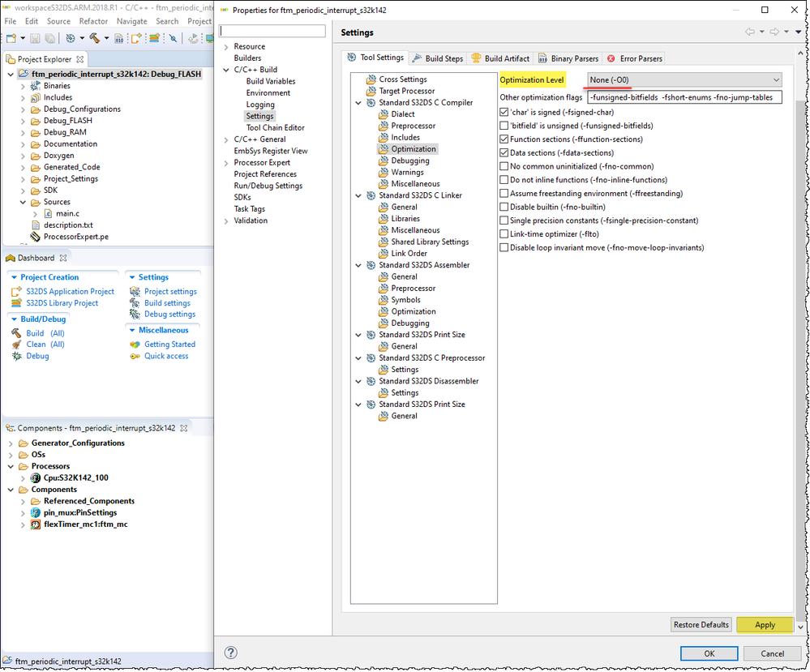Close the Dashboard view tab
Viewport: 810px width, 672px height.
click(63, 258)
